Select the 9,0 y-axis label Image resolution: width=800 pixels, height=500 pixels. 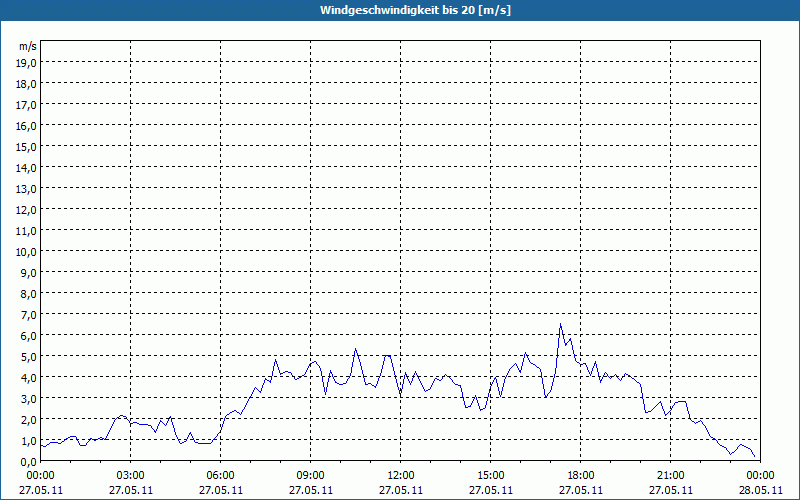click(30, 272)
